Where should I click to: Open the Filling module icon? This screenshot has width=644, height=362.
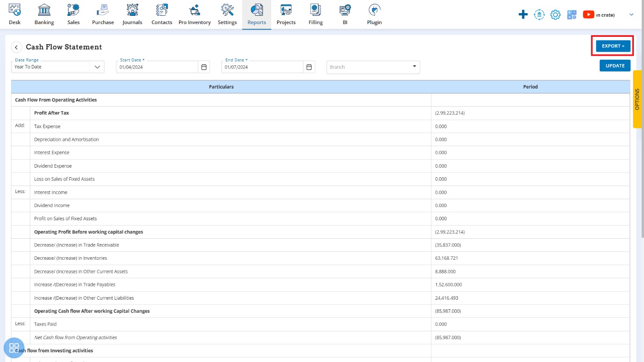click(x=316, y=10)
